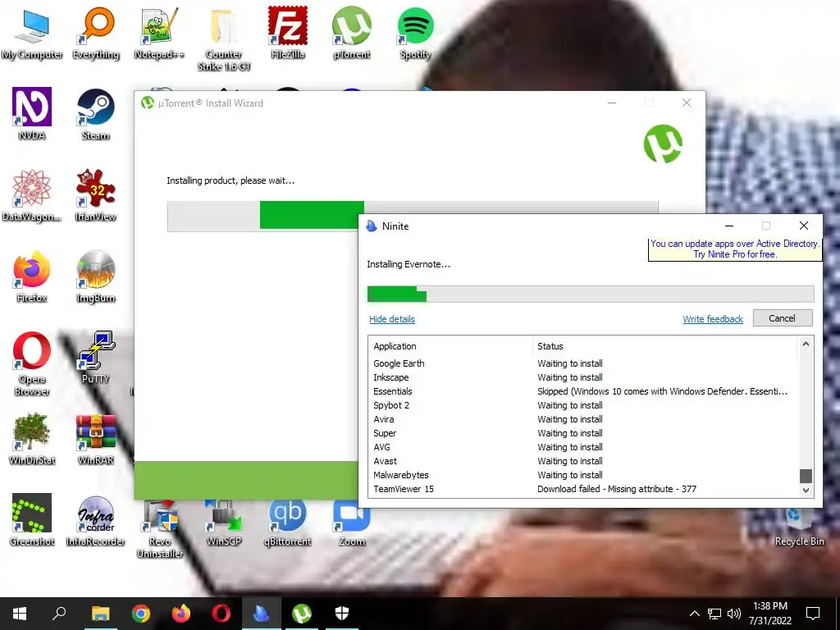
Task: Open the DataWagon desktop shortcut
Action: pos(32,195)
